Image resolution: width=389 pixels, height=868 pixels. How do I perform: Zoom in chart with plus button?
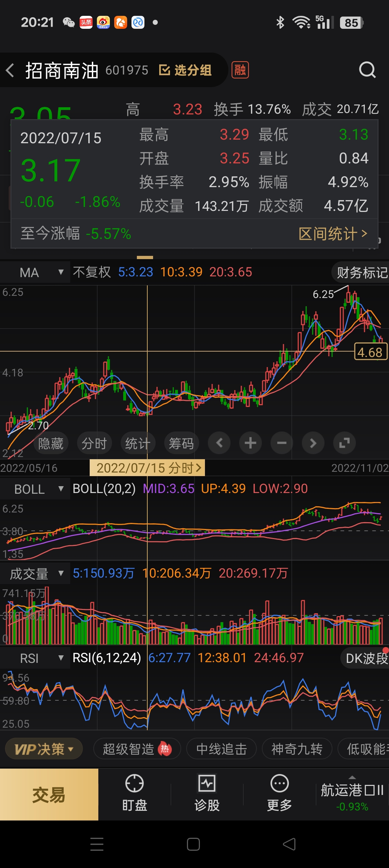[250, 443]
